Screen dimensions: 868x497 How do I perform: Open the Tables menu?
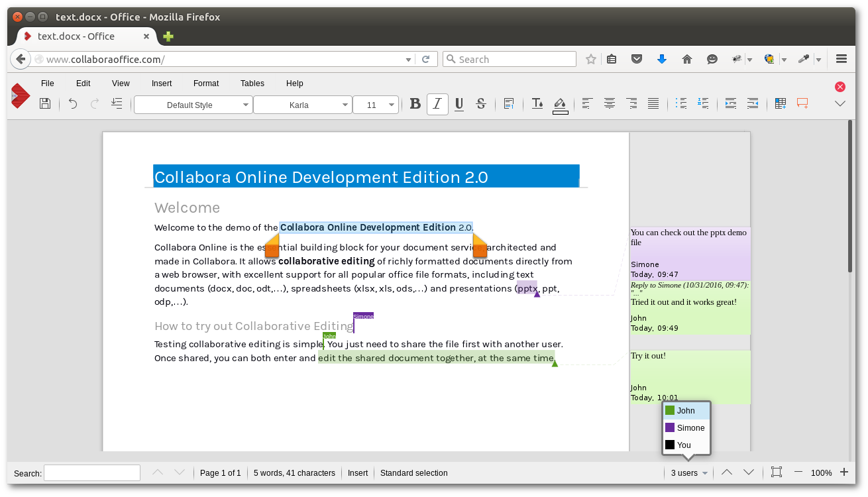tap(252, 83)
